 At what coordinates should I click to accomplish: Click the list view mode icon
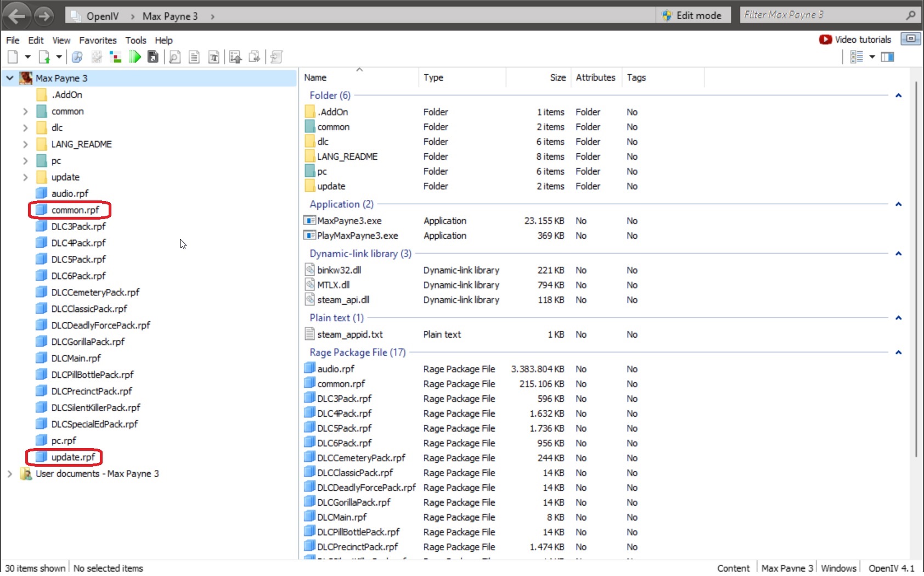[x=857, y=57]
